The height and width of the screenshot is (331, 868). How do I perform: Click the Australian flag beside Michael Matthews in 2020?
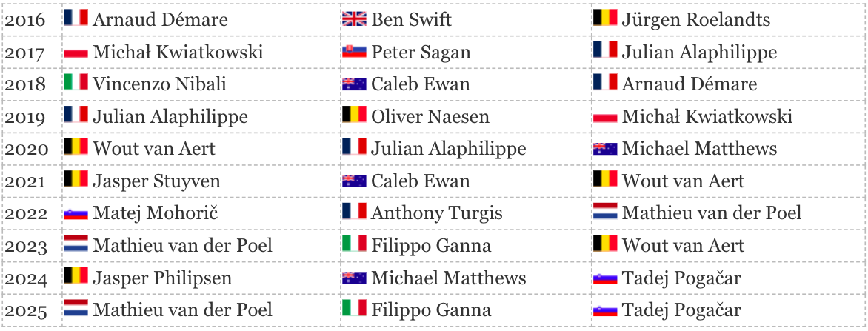[x=605, y=149]
